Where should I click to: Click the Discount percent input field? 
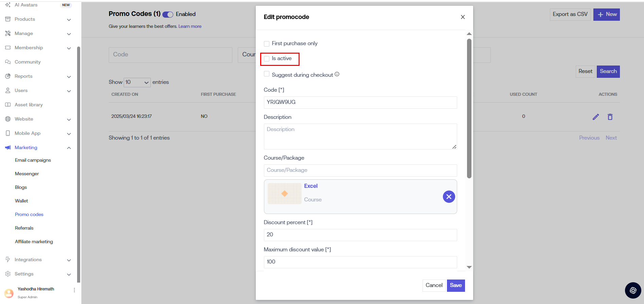pos(360,235)
